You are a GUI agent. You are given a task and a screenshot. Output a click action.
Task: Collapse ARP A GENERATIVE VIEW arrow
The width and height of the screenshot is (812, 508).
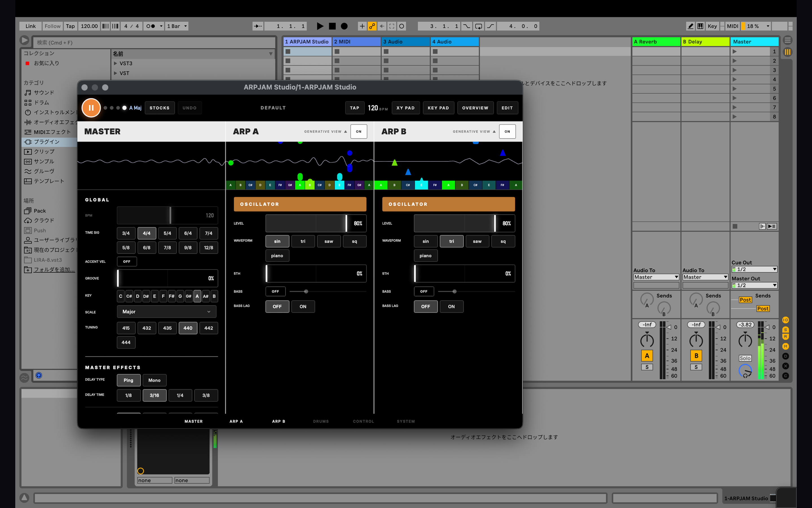tap(346, 131)
